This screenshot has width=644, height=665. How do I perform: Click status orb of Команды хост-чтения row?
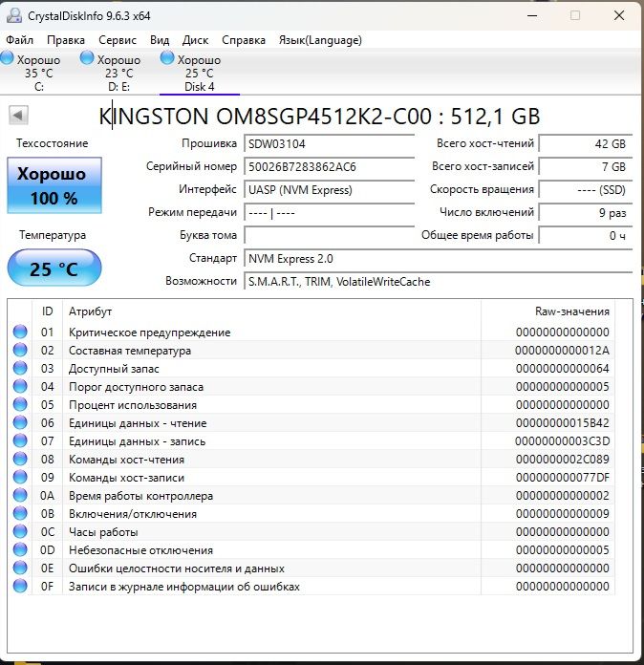coord(20,459)
